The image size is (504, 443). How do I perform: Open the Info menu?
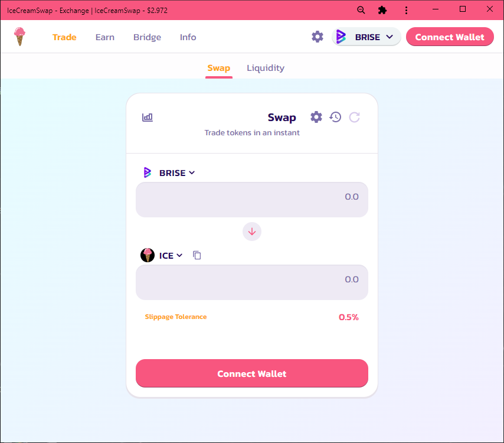(188, 37)
